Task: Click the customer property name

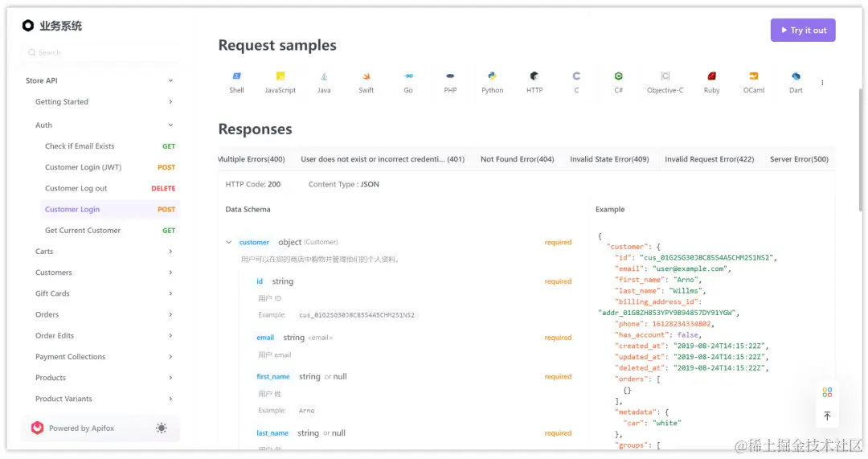Action: tap(254, 242)
